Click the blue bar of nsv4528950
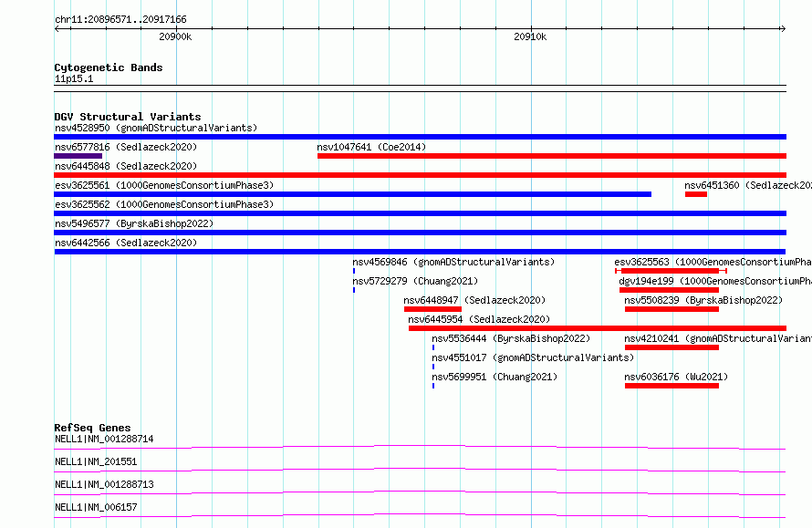812x528 pixels. pos(420,137)
